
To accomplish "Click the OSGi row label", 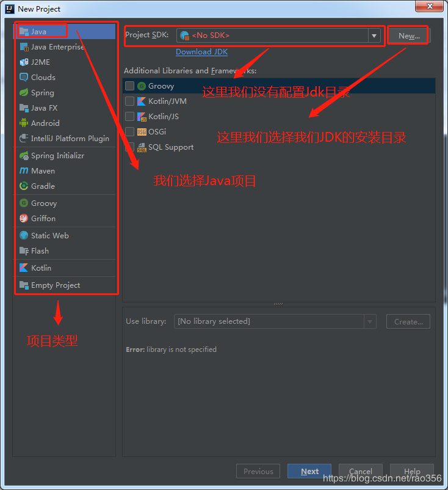I will coord(157,132).
